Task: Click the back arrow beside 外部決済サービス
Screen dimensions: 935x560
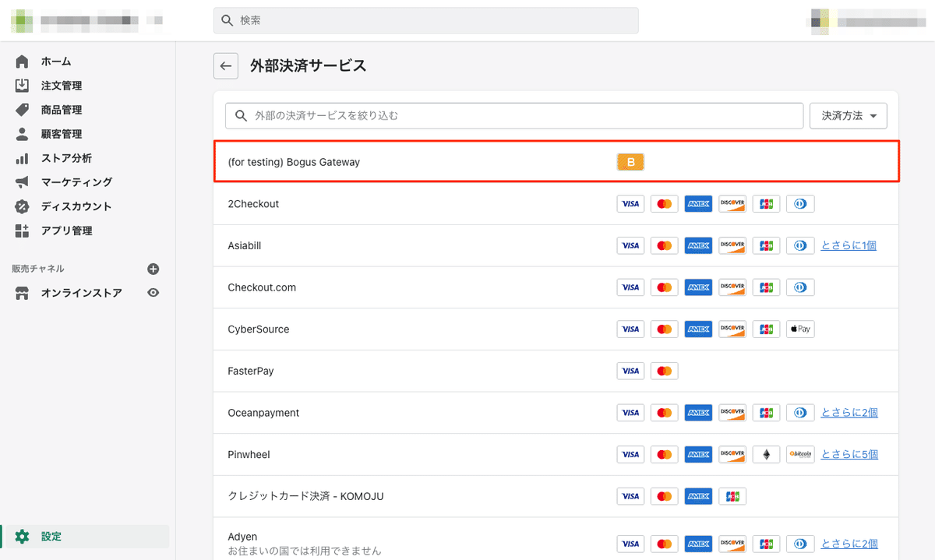Action: pyautogui.click(x=226, y=66)
